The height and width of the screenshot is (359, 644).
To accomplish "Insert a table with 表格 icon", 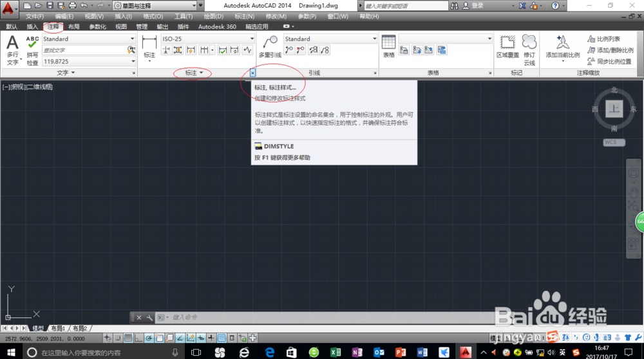I will (x=388, y=46).
